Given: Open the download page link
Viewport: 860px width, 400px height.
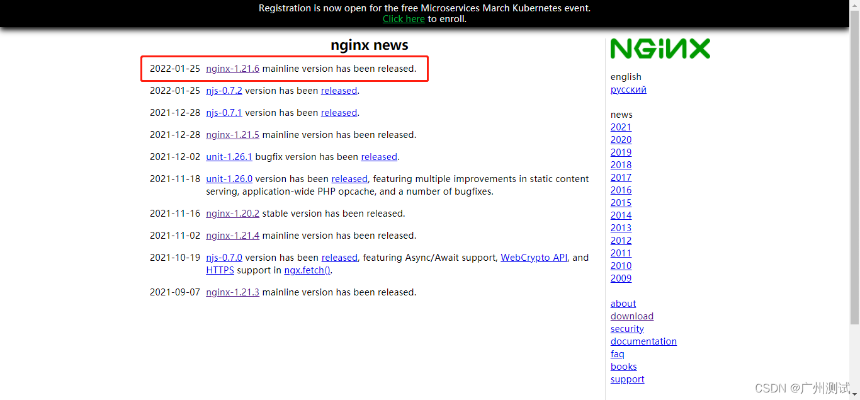Looking at the screenshot, I should click(x=632, y=316).
